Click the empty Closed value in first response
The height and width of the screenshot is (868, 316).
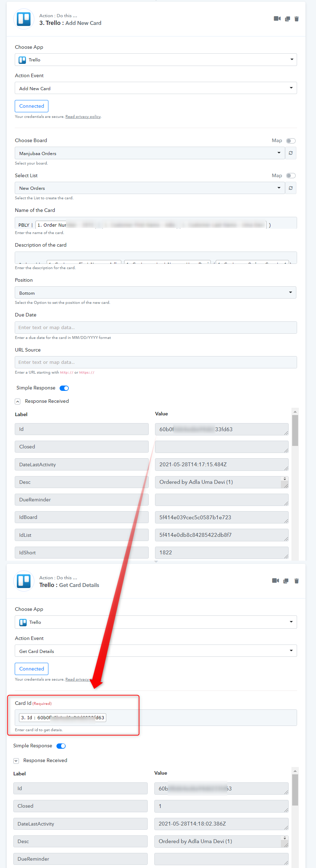click(x=222, y=447)
